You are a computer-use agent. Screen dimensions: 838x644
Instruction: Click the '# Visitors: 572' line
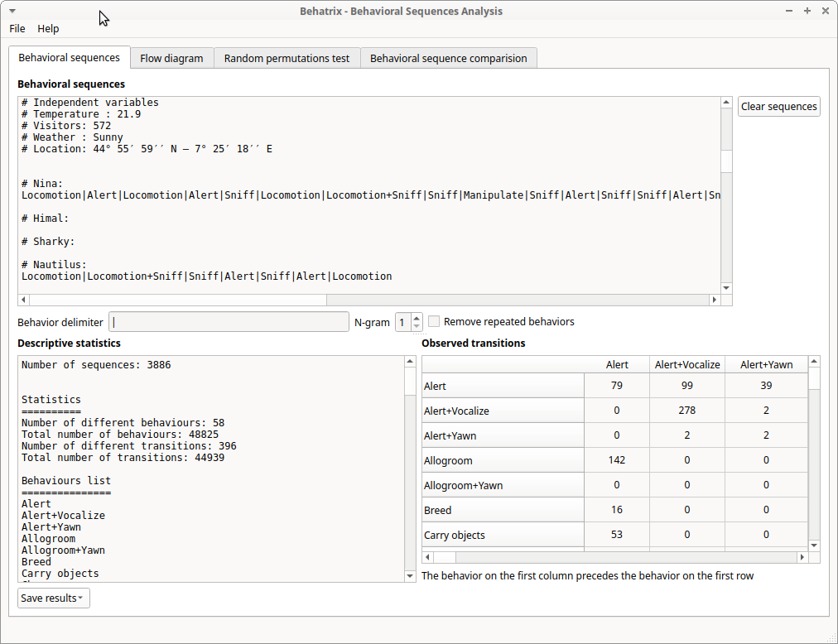[x=66, y=126]
